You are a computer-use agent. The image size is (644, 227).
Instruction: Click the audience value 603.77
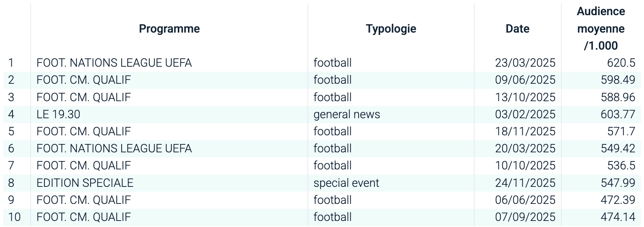618,114
